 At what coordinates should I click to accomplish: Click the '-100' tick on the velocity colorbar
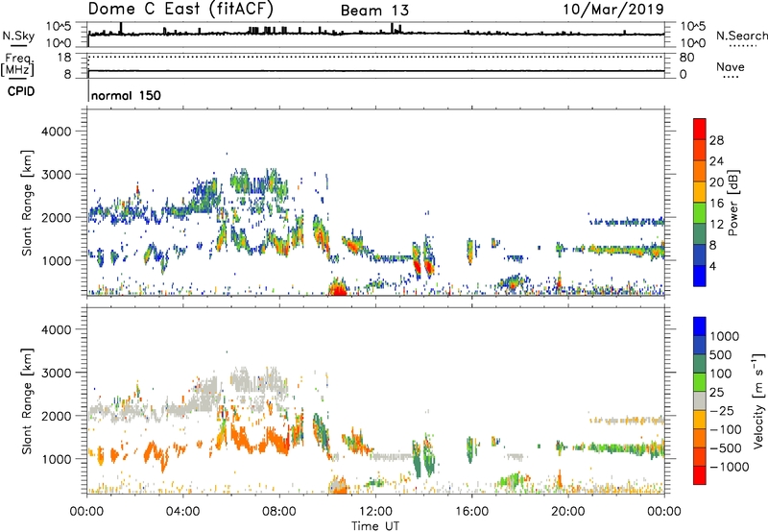(x=726, y=429)
